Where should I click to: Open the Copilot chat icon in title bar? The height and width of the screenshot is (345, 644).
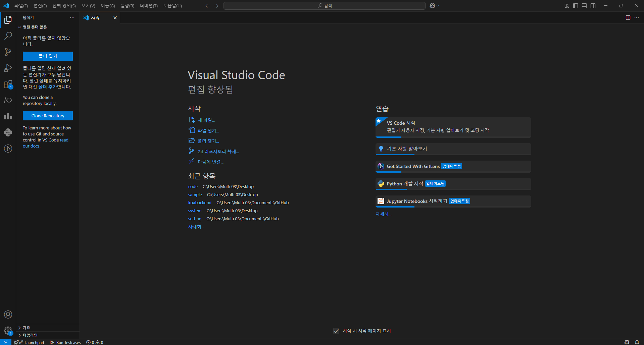tap(432, 6)
